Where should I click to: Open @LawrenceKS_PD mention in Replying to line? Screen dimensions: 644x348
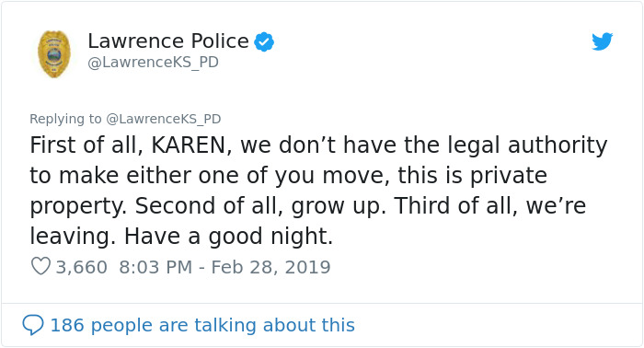[164, 119]
